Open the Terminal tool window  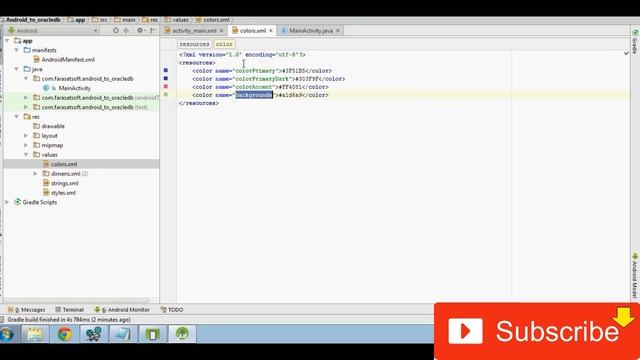pos(69,310)
